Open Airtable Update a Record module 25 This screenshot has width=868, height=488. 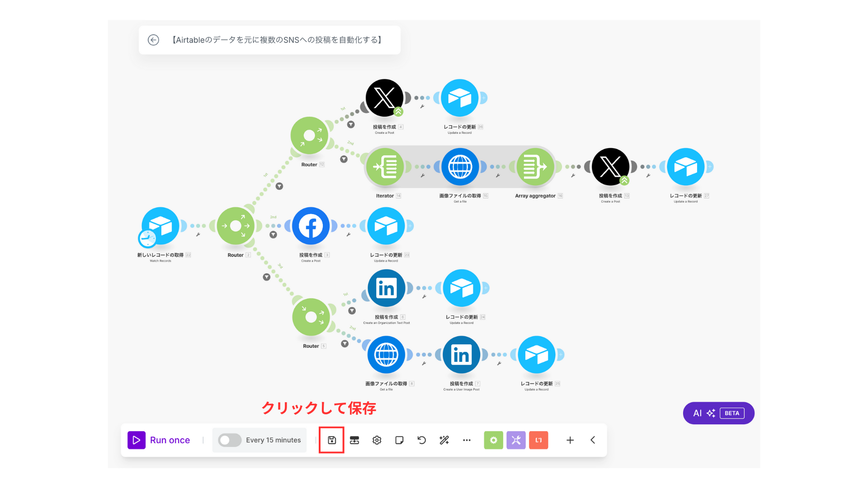[x=537, y=355]
